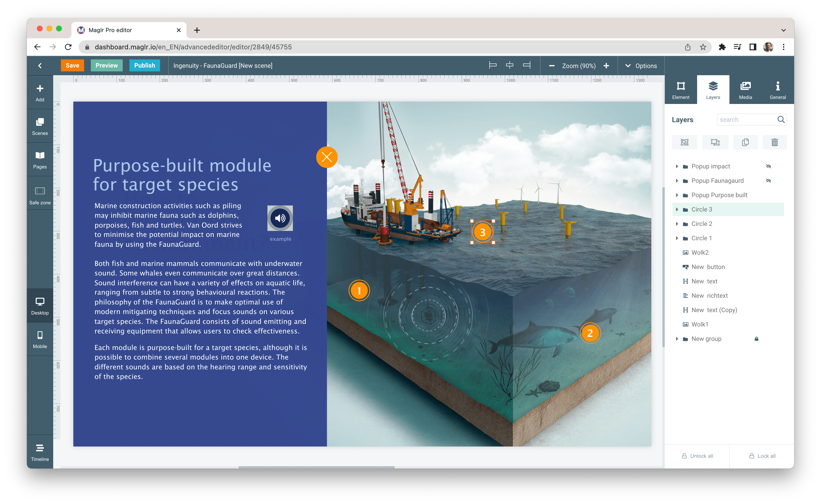The height and width of the screenshot is (504, 821).
Task: Toggle the Safe zone overlay
Action: 40,195
